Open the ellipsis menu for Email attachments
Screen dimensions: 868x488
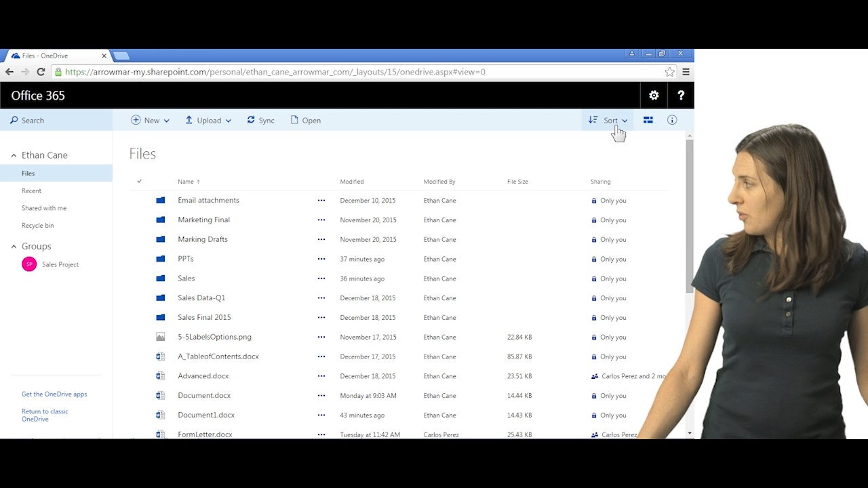321,201
